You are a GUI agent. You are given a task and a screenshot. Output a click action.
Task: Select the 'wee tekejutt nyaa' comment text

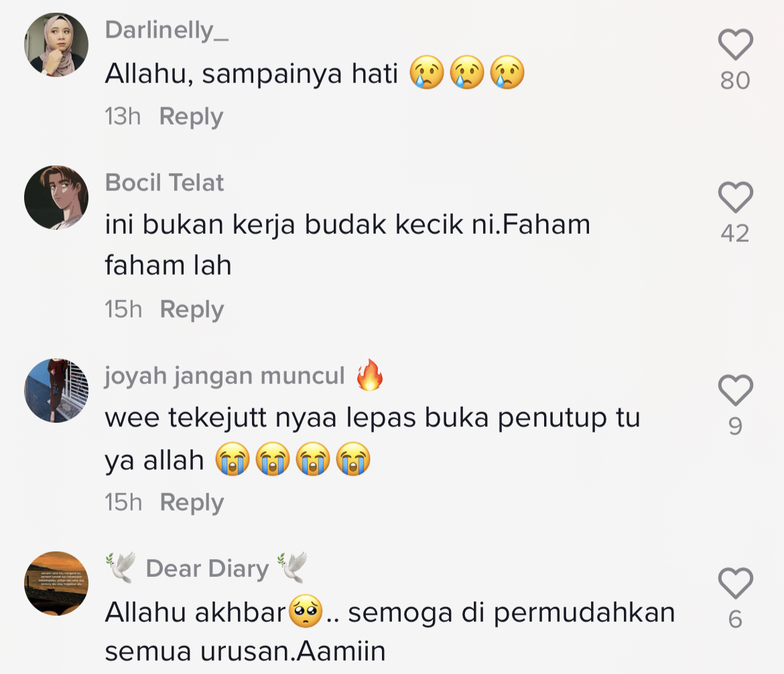click(373, 438)
